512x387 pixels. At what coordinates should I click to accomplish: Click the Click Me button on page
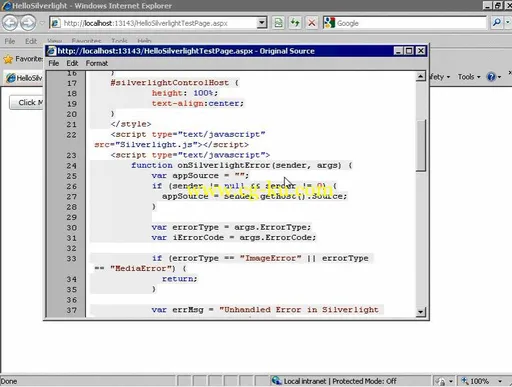27,102
